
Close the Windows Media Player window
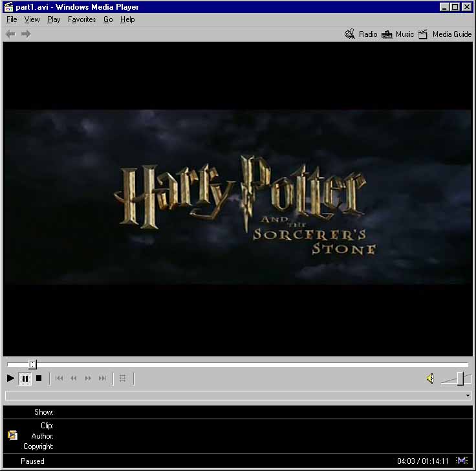[466, 6]
